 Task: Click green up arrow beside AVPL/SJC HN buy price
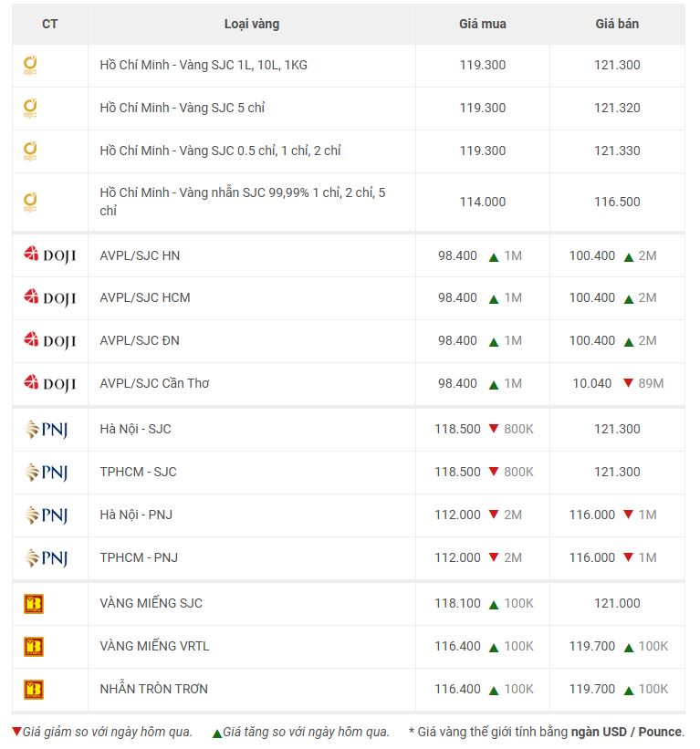[494, 257]
